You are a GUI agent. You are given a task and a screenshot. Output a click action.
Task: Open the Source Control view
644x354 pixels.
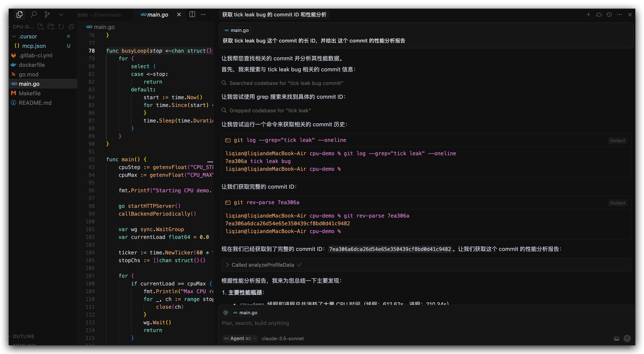click(46, 14)
